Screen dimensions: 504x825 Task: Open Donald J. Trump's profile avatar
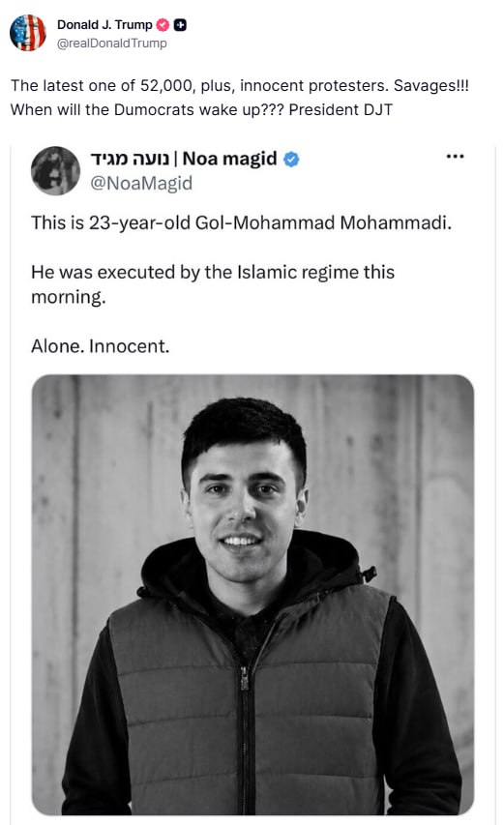(27, 33)
